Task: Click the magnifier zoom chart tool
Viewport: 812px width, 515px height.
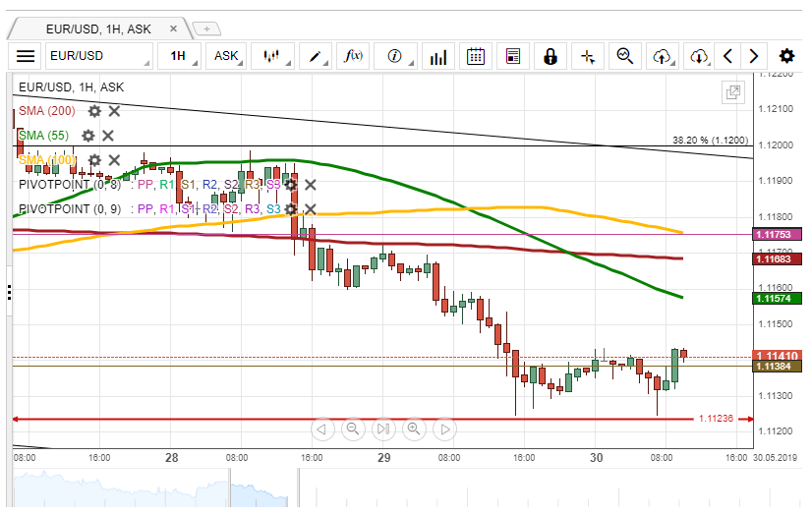Action: click(x=625, y=56)
